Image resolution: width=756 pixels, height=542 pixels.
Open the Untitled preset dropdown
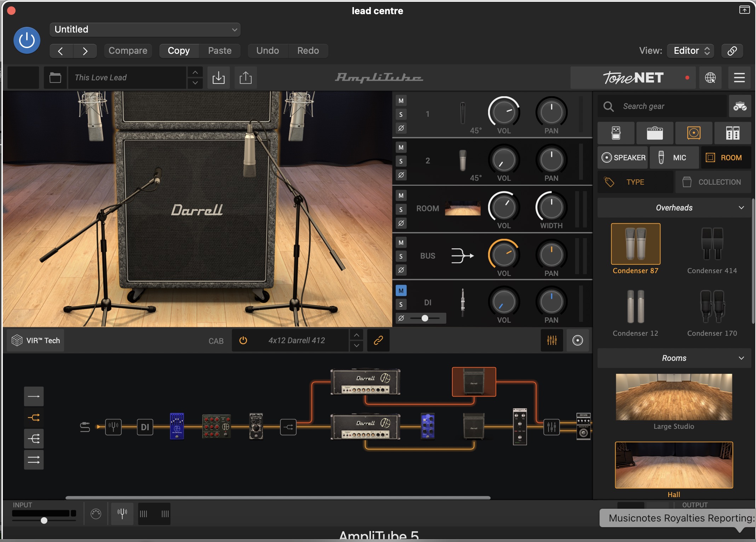pyautogui.click(x=145, y=30)
